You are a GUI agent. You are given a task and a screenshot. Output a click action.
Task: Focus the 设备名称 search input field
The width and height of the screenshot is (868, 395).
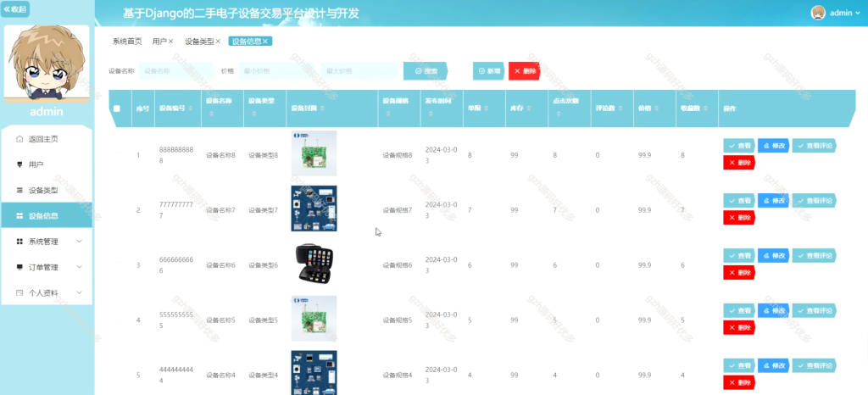177,71
